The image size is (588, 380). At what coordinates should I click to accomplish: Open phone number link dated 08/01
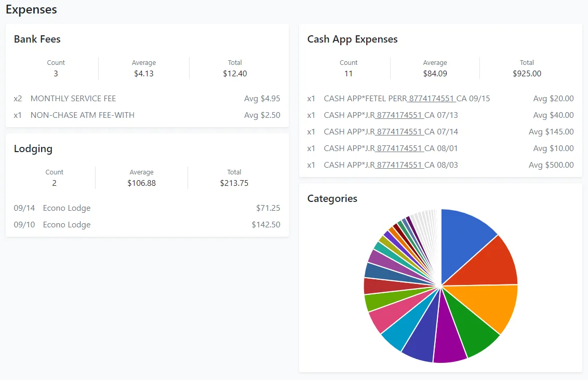[399, 148]
